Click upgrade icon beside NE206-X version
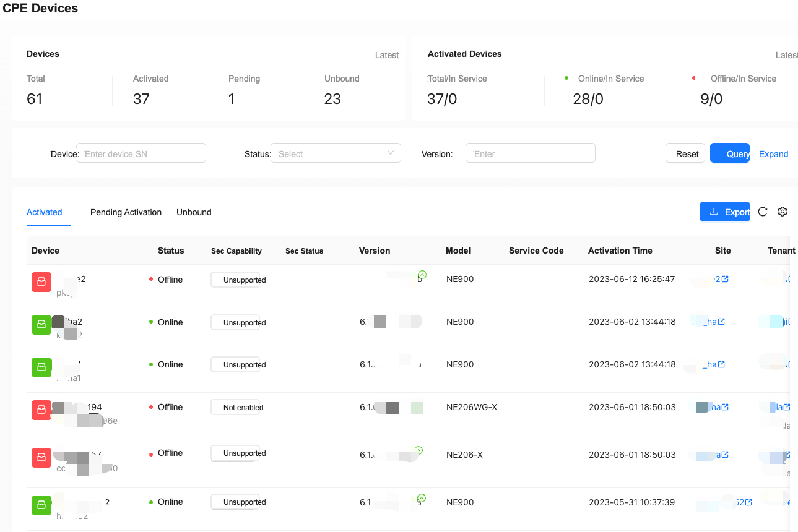The image size is (798, 532). [x=419, y=450]
